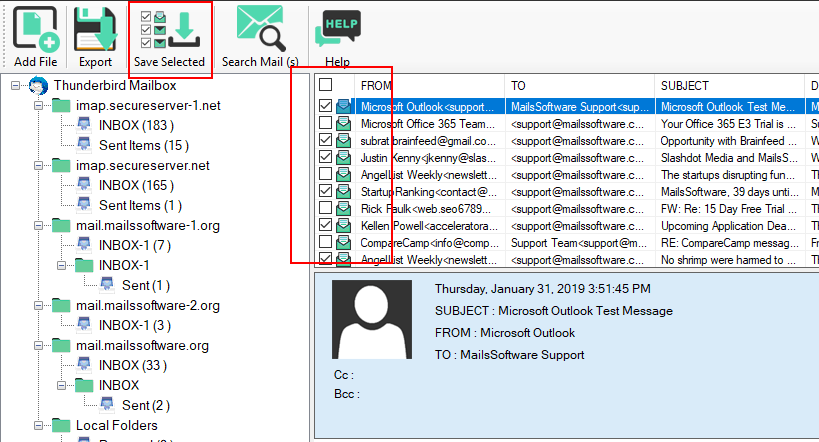Click the Add File toolbar icon
Screen dimensions: 819x442
click(36, 29)
